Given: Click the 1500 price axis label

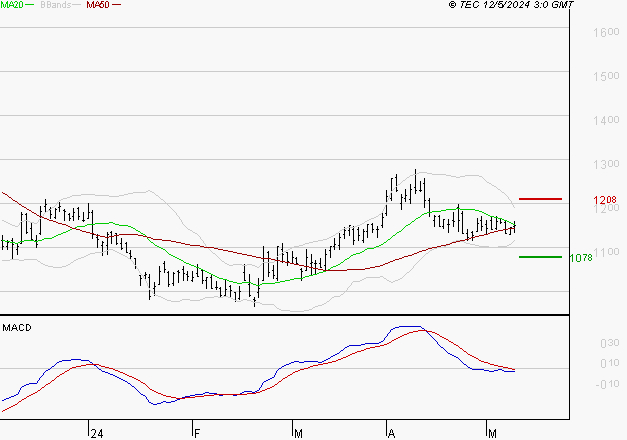Looking at the screenshot, I should click(606, 76).
